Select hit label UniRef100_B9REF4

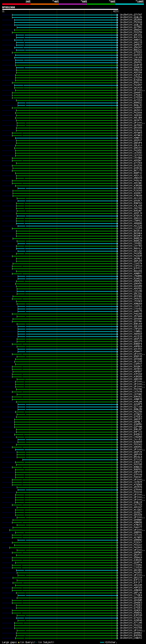pos(131,344)
